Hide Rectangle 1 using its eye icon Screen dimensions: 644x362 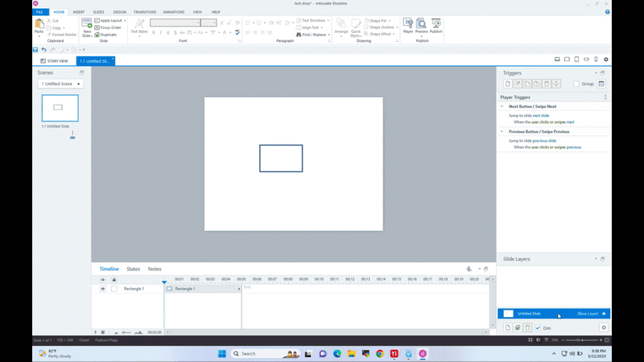pyautogui.click(x=103, y=288)
